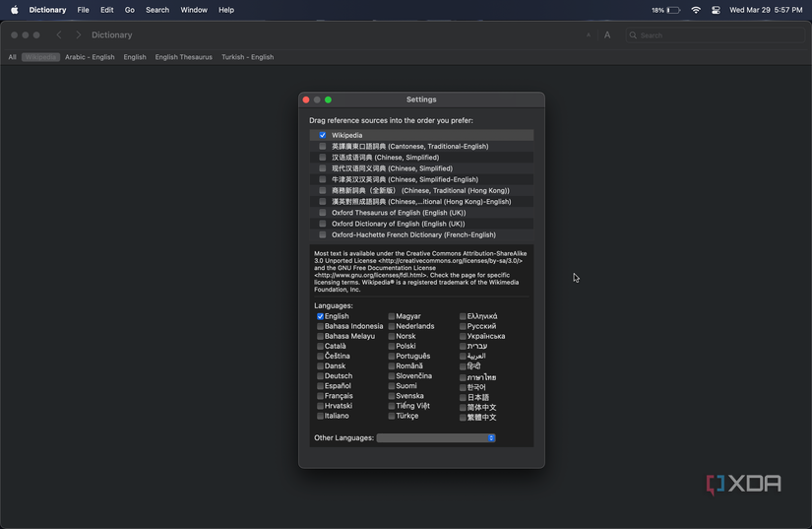Check Français language

(320, 396)
